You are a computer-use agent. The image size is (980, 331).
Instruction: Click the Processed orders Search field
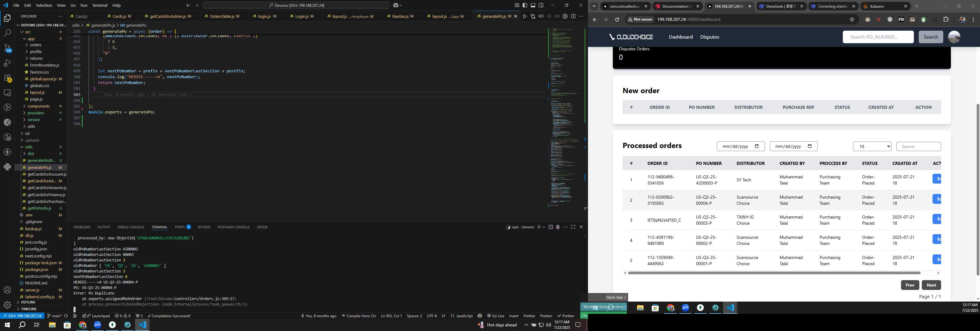tap(918, 146)
